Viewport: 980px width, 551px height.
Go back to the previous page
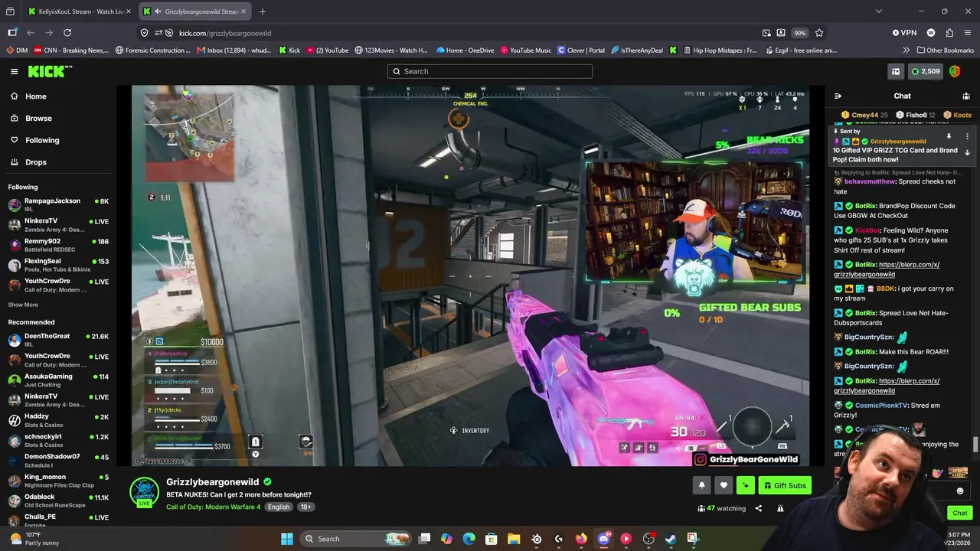[x=31, y=33]
